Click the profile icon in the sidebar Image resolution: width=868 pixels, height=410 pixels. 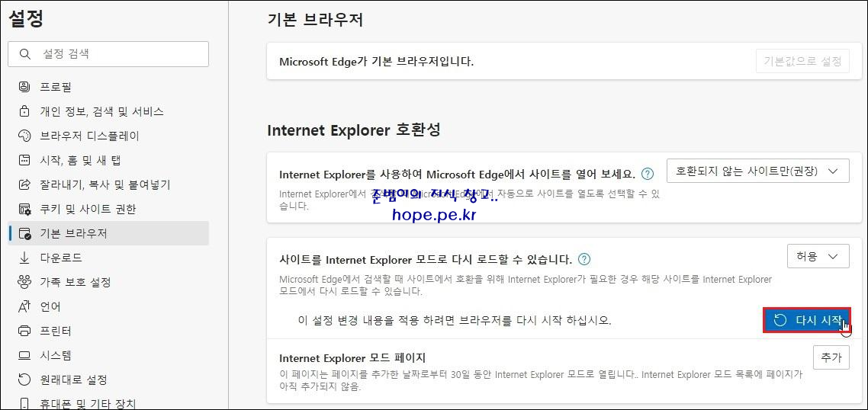point(24,87)
